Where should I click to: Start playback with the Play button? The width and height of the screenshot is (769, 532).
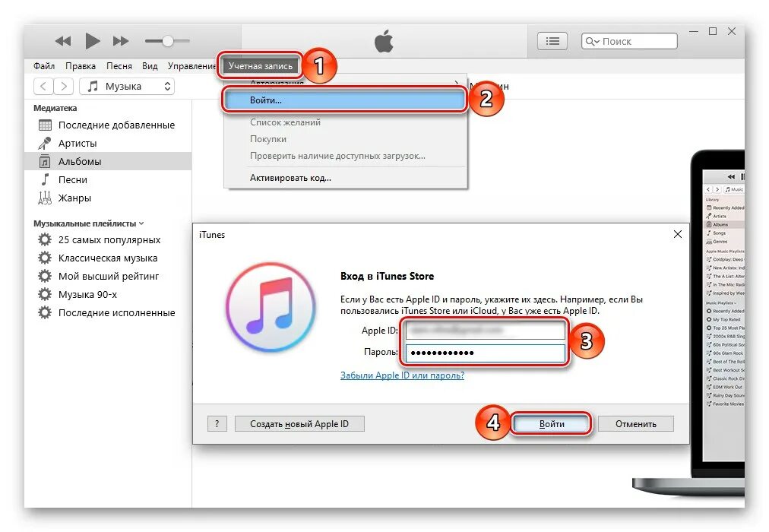(x=92, y=41)
